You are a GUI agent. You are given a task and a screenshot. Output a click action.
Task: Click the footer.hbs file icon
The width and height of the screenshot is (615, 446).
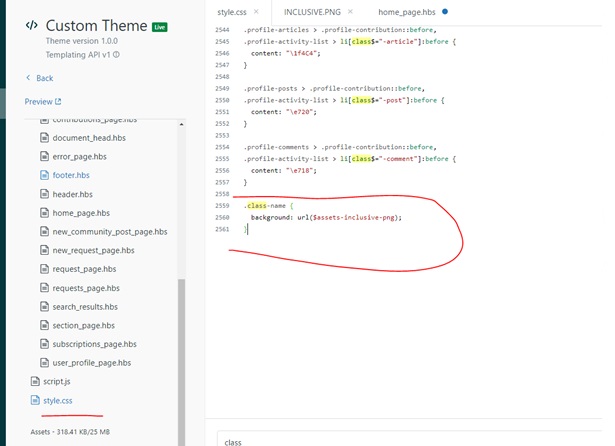coord(44,175)
